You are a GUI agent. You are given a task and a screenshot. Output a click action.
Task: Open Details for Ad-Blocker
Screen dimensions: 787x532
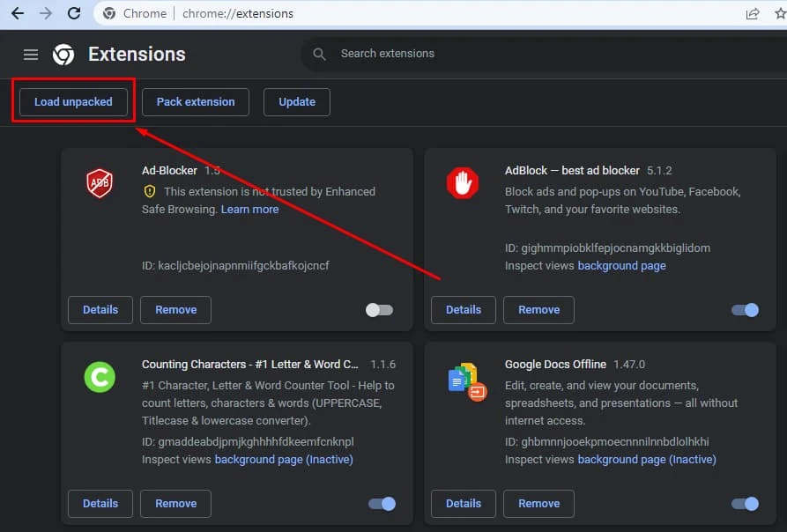point(100,310)
